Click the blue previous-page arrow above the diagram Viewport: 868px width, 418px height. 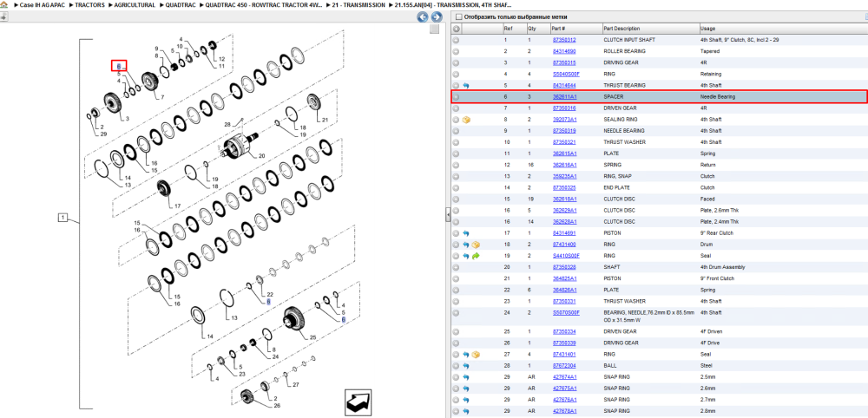click(x=423, y=17)
